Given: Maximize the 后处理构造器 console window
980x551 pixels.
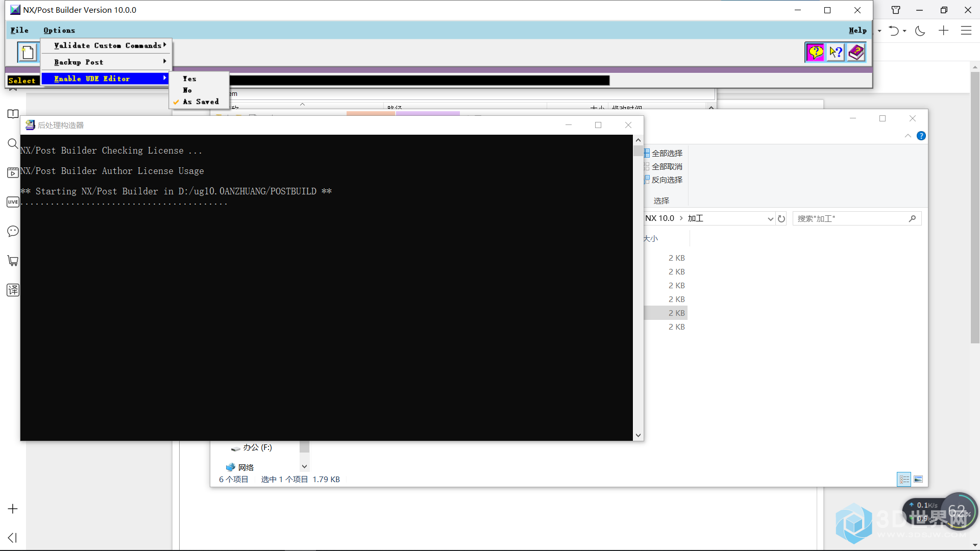Looking at the screenshot, I should tap(598, 125).
